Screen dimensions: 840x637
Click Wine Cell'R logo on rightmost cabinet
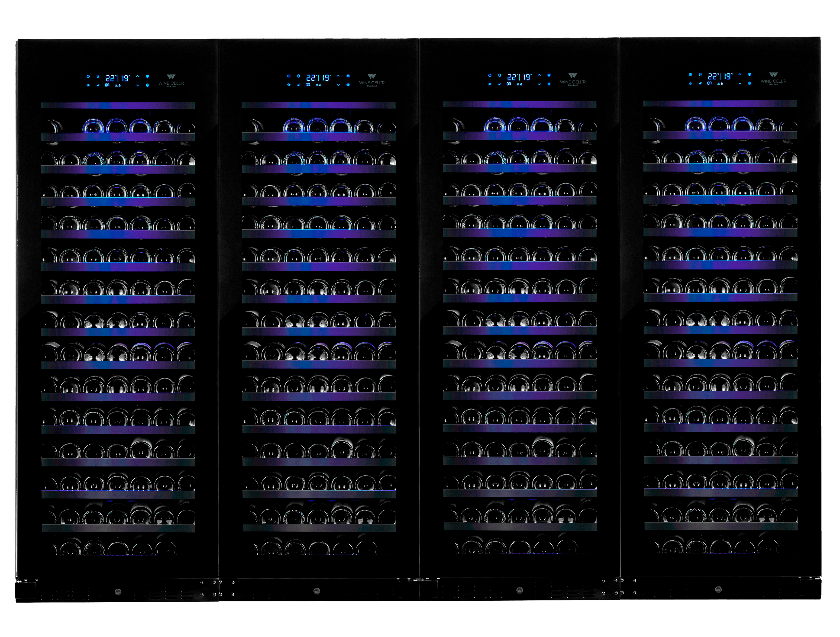pos(774,79)
